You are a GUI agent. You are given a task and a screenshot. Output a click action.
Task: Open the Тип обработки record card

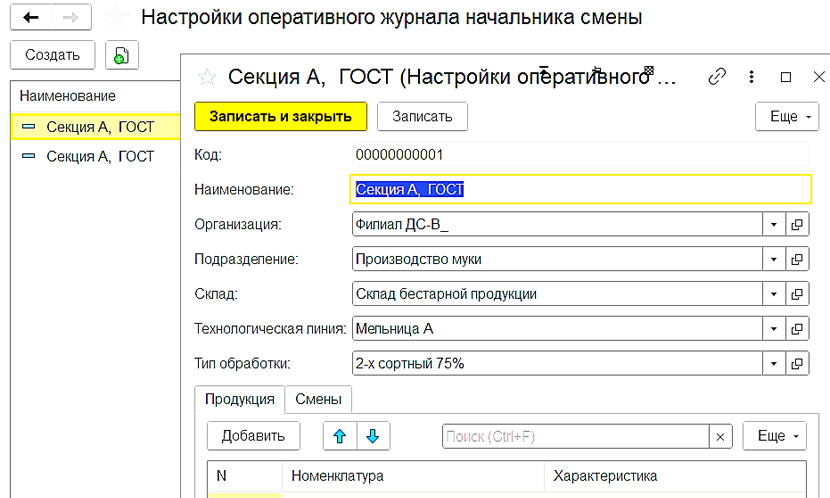coord(797,364)
